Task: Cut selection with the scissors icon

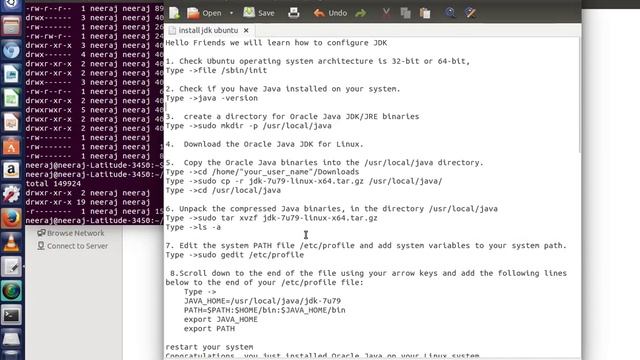Action: click(386, 13)
